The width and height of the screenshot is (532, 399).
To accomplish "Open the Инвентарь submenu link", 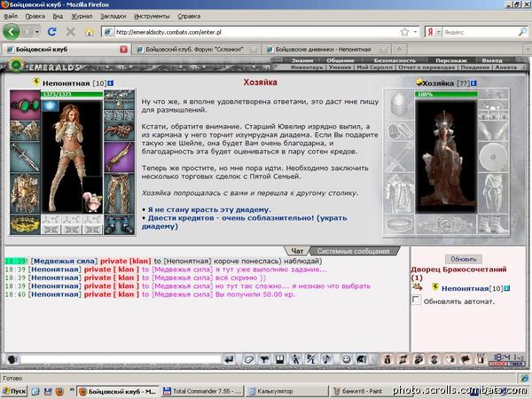I will (x=307, y=67).
